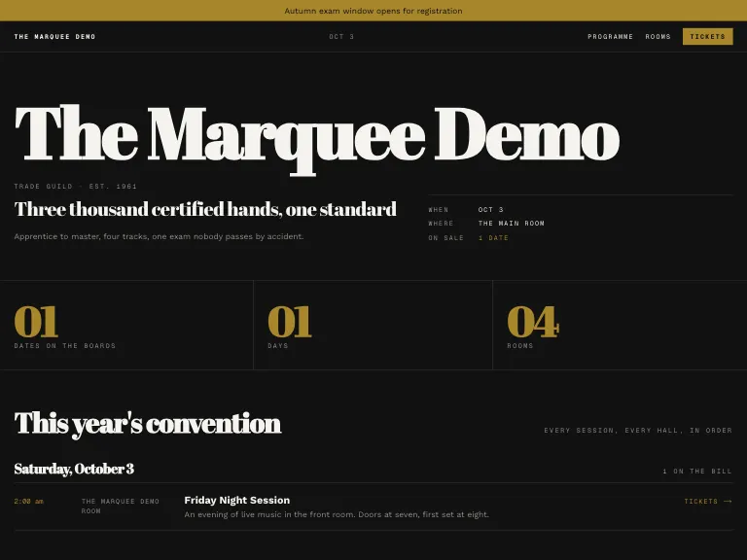Click the Saturday, October 3 day heading
The height and width of the screenshot is (560, 747).
(74, 469)
